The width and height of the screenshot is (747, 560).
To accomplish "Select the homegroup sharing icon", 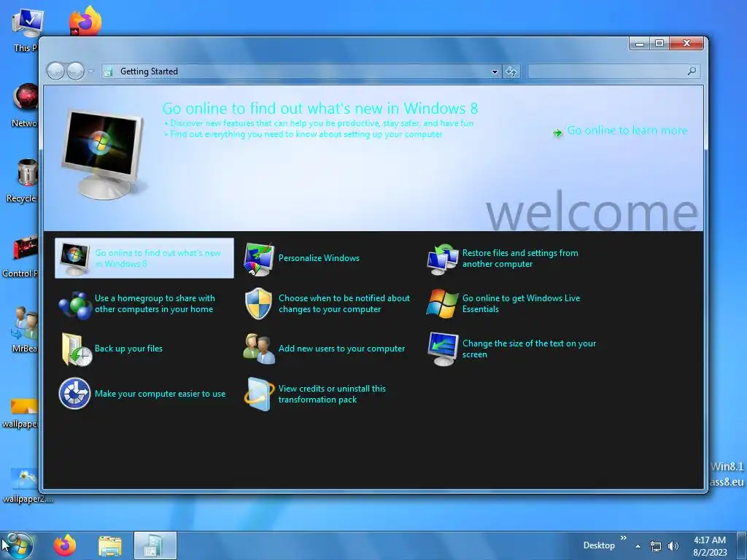I will tap(75, 304).
